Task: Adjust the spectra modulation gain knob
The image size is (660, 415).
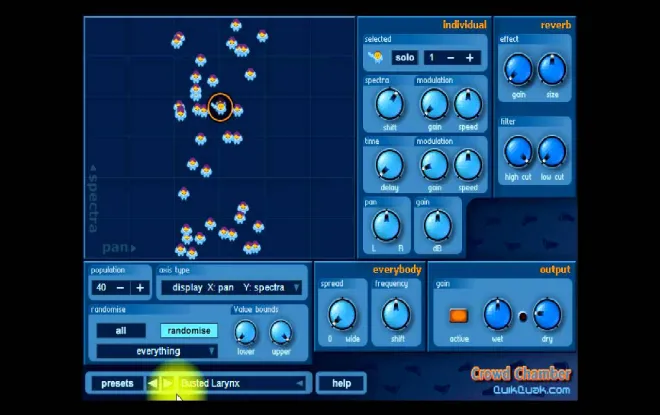Action: [x=434, y=105]
